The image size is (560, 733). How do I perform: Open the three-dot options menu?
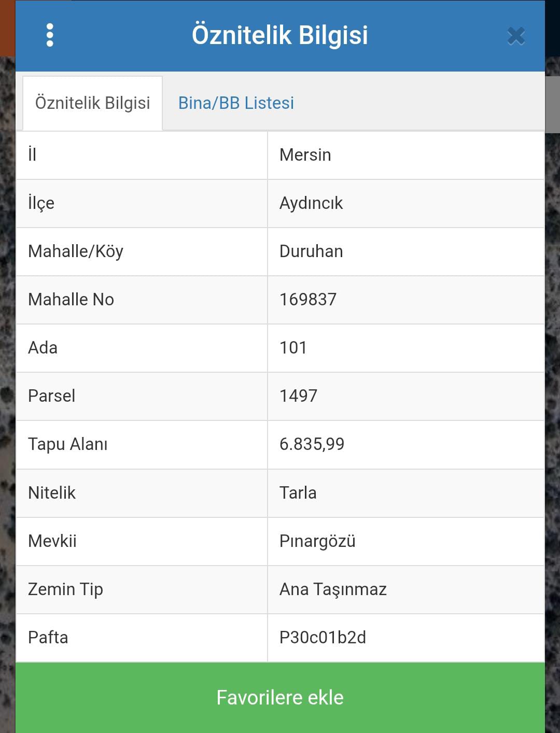click(50, 35)
